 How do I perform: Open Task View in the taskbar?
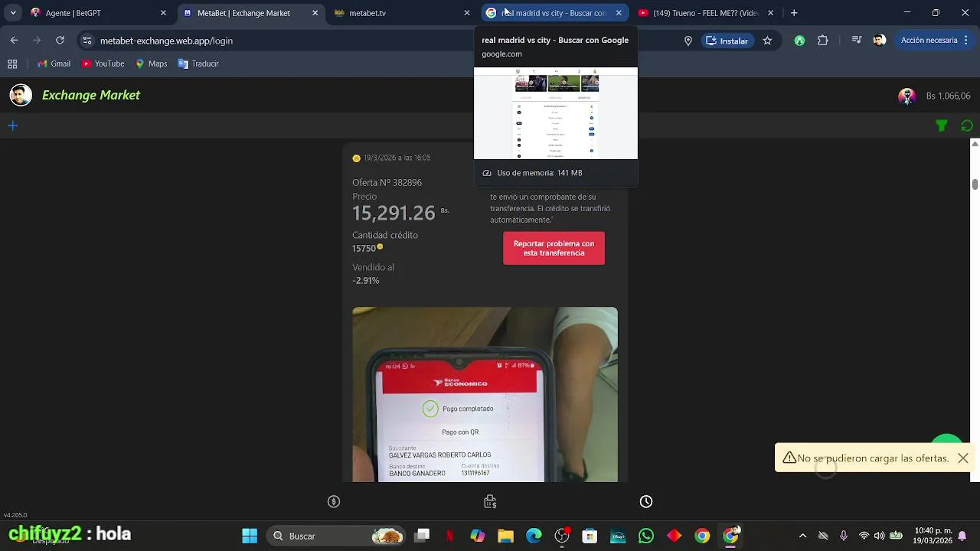pos(422,536)
